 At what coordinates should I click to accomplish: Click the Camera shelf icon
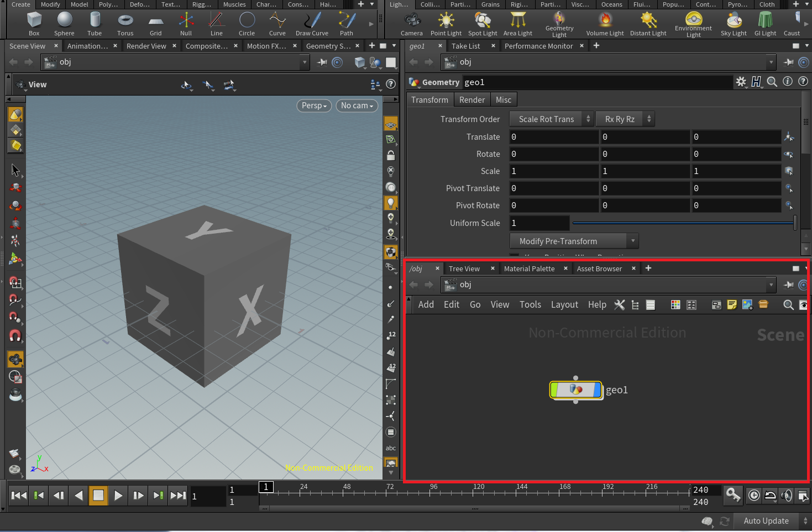pyautogui.click(x=411, y=23)
